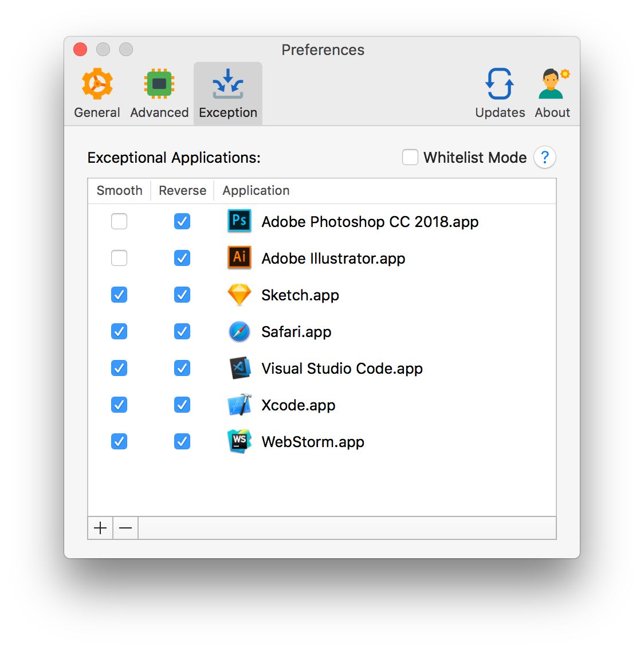Remove selected application using minus button
This screenshot has width=644, height=650.
(x=125, y=527)
